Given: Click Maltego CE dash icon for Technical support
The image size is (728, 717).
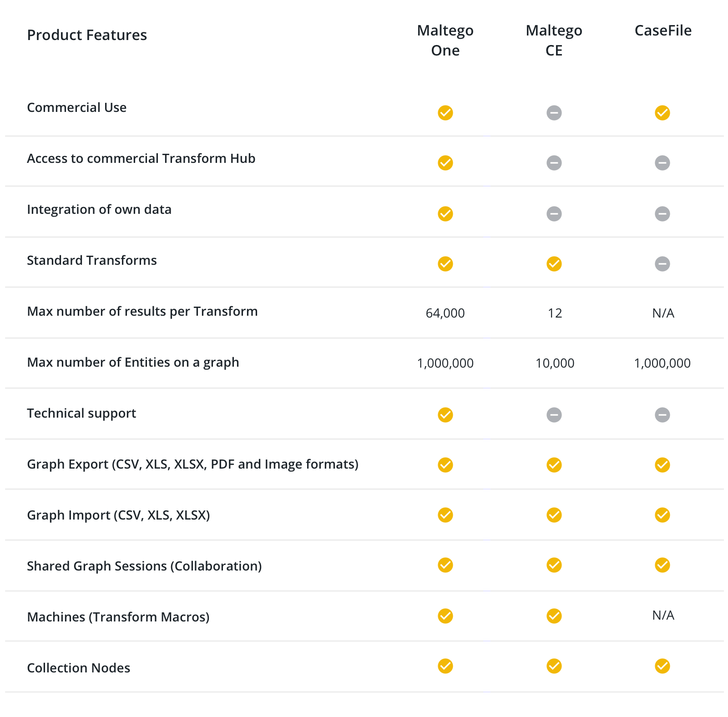Looking at the screenshot, I should tap(554, 414).
